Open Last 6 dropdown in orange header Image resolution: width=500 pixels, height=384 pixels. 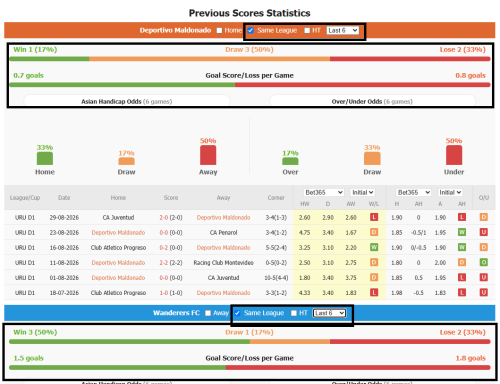click(x=342, y=31)
